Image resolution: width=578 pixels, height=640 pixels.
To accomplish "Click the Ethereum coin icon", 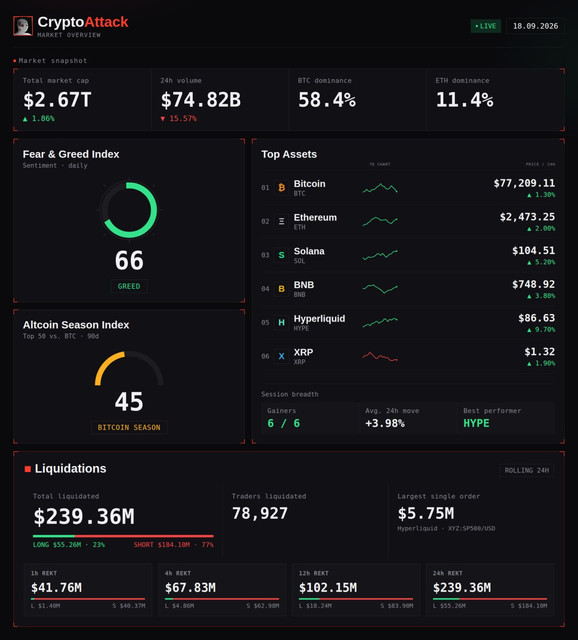I will 281,221.
